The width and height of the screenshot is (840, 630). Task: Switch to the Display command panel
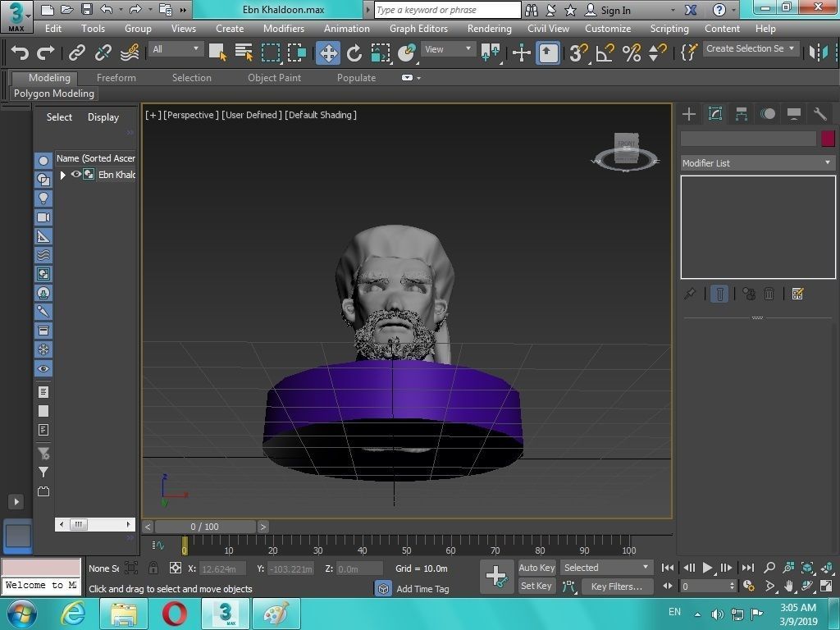[794, 113]
